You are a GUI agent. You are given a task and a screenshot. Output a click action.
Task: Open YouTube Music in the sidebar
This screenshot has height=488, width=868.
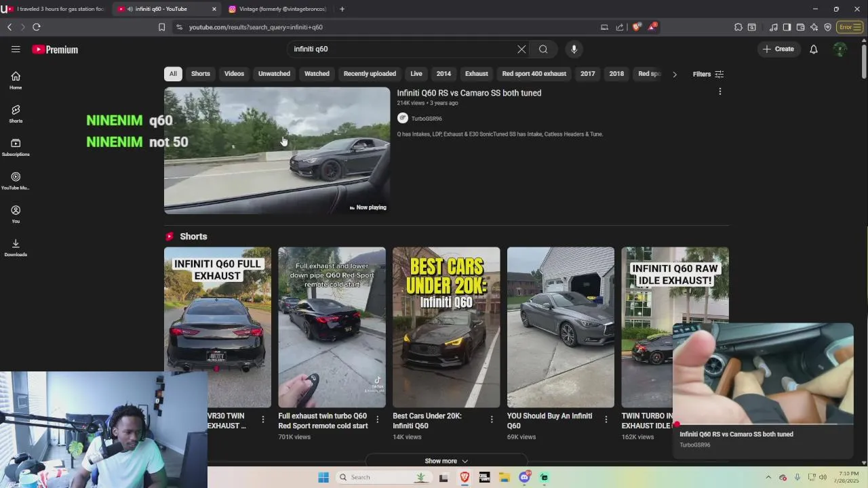tap(16, 180)
